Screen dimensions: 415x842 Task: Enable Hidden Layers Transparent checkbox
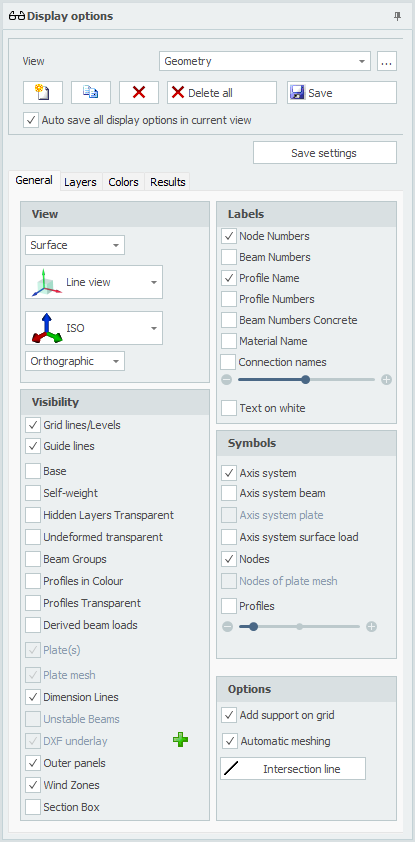[33, 515]
